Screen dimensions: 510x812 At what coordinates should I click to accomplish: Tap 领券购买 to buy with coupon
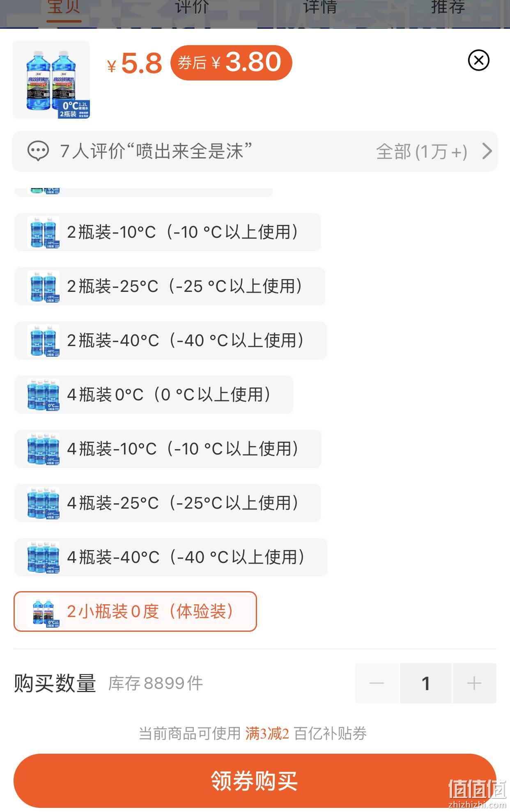coord(255,780)
